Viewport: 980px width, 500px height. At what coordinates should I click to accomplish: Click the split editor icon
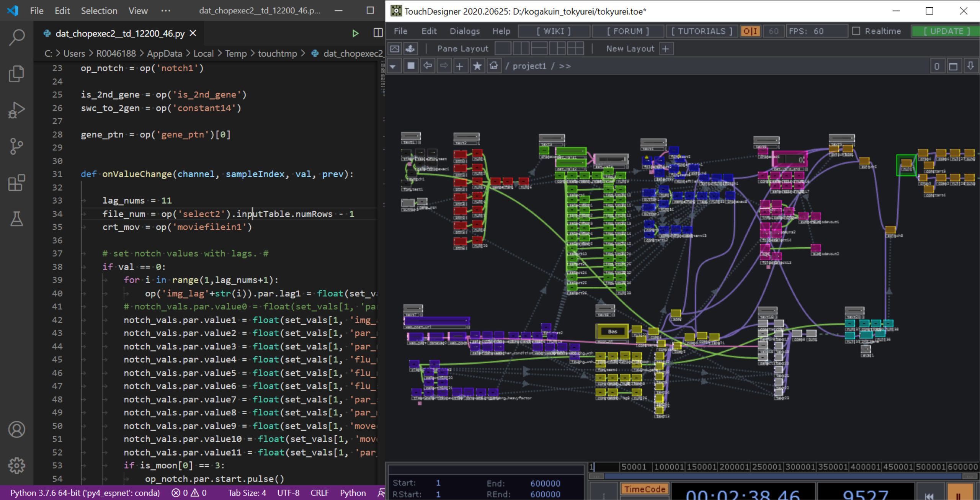pyautogui.click(x=377, y=33)
